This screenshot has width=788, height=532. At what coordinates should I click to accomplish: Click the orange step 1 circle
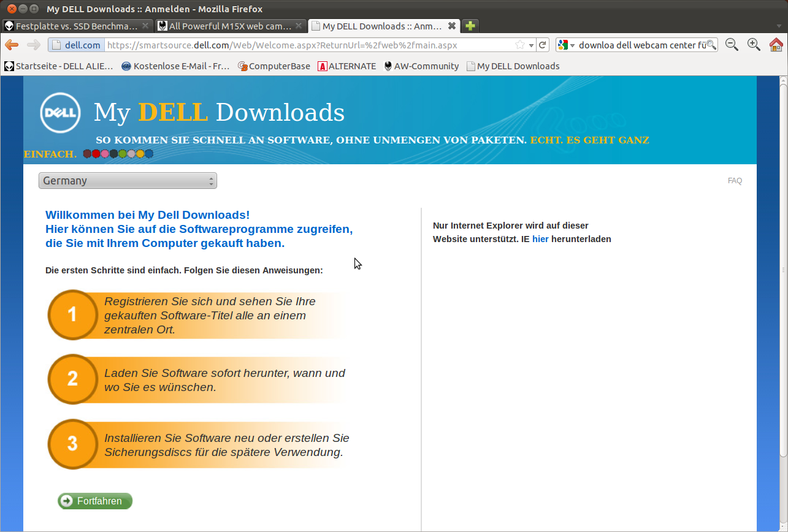[72, 314]
